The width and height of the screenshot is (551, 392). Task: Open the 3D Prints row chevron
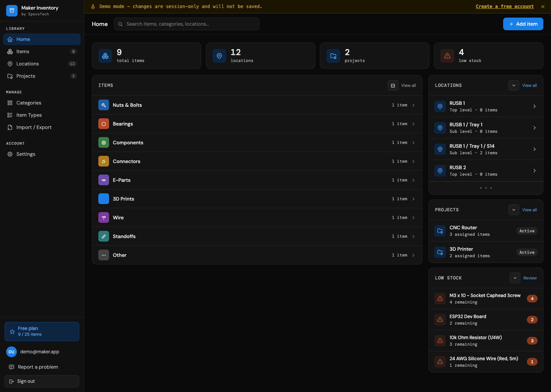coord(414,199)
